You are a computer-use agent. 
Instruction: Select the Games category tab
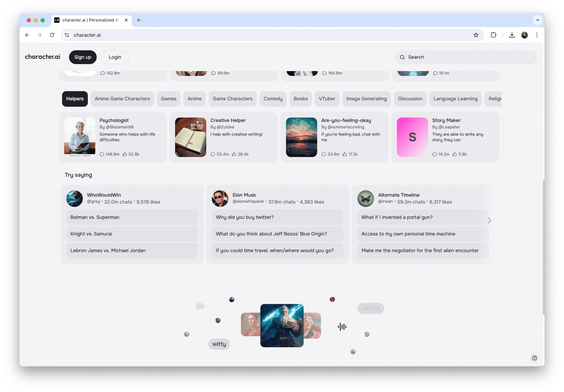click(x=168, y=98)
